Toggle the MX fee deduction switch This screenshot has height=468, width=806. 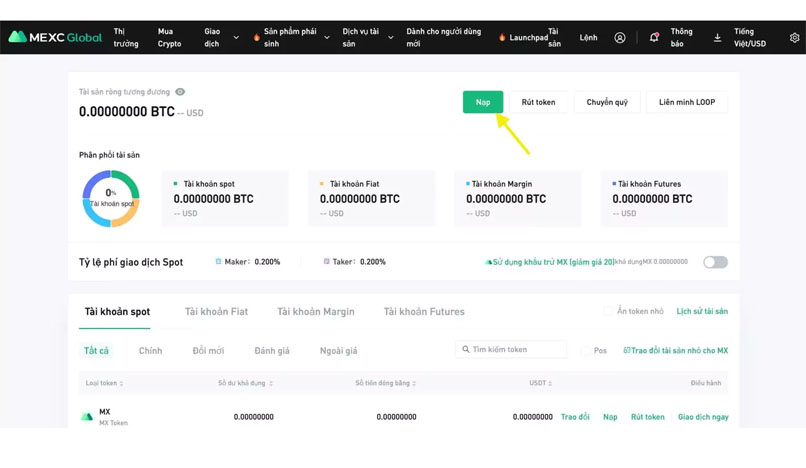[x=716, y=262]
